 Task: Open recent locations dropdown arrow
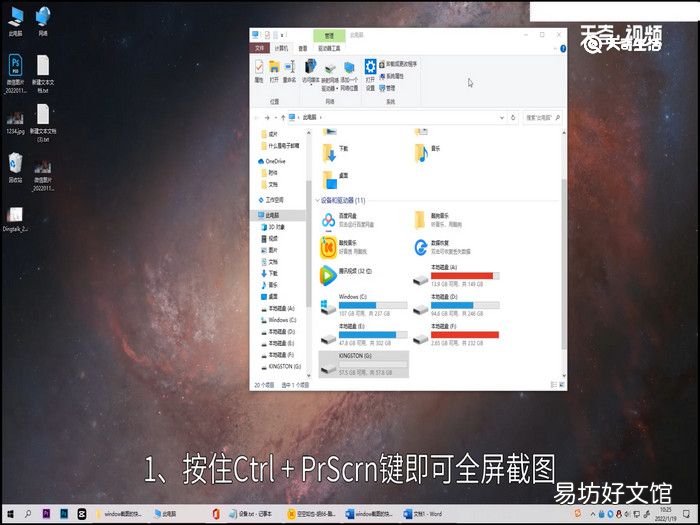pyautogui.click(x=275, y=118)
